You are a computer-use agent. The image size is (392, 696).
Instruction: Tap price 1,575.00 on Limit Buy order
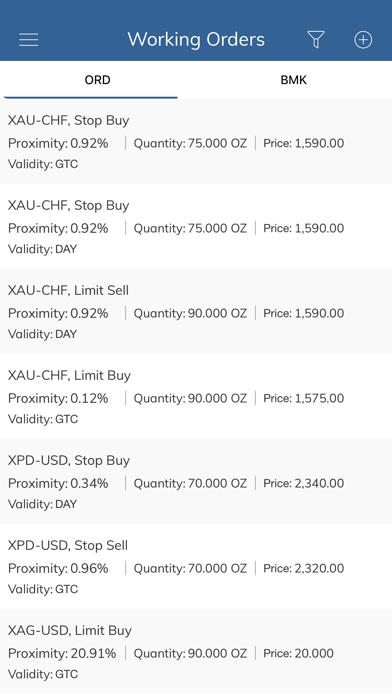pyautogui.click(x=304, y=398)
